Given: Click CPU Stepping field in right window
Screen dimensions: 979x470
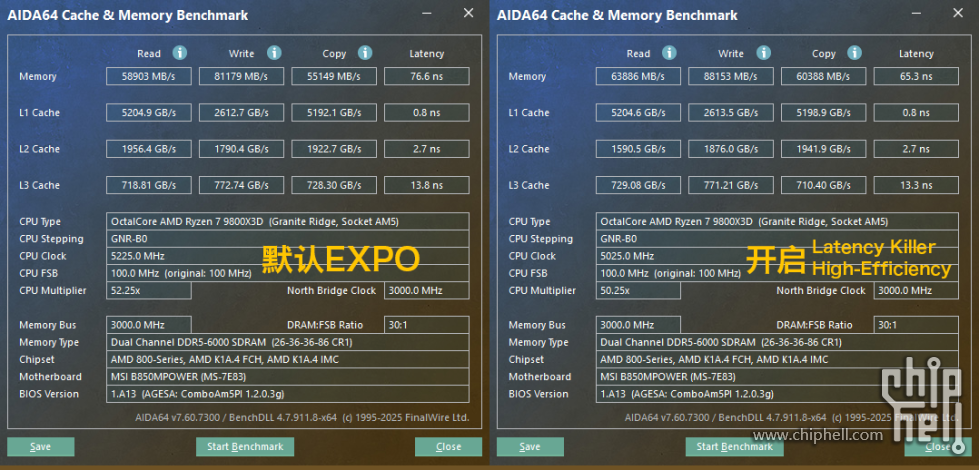Looking at the screenshot, I should pyautogui.click(x=777, y=239).
